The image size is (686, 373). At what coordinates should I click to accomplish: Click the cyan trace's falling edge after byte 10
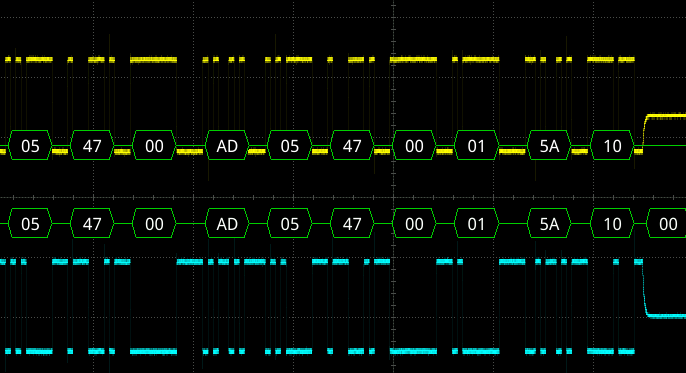pos(644,289)
